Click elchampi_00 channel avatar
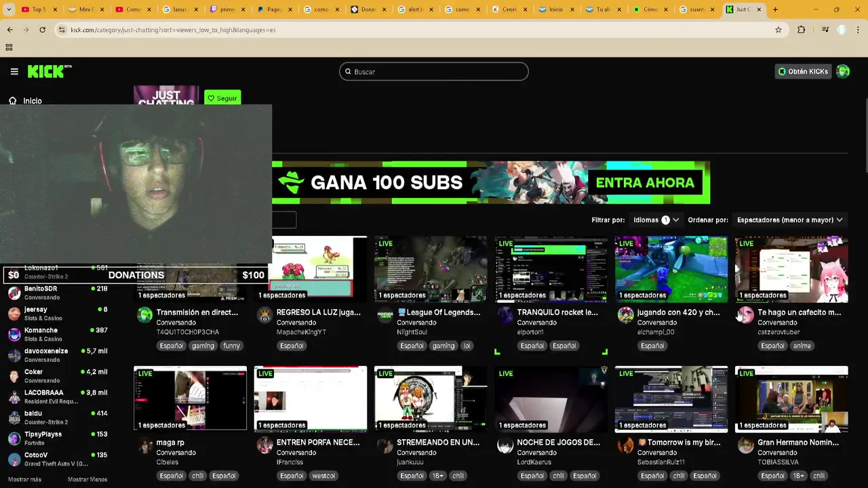The width and height of the screenshot is (868, 488). pyautogui.click(x=625, y=314)
